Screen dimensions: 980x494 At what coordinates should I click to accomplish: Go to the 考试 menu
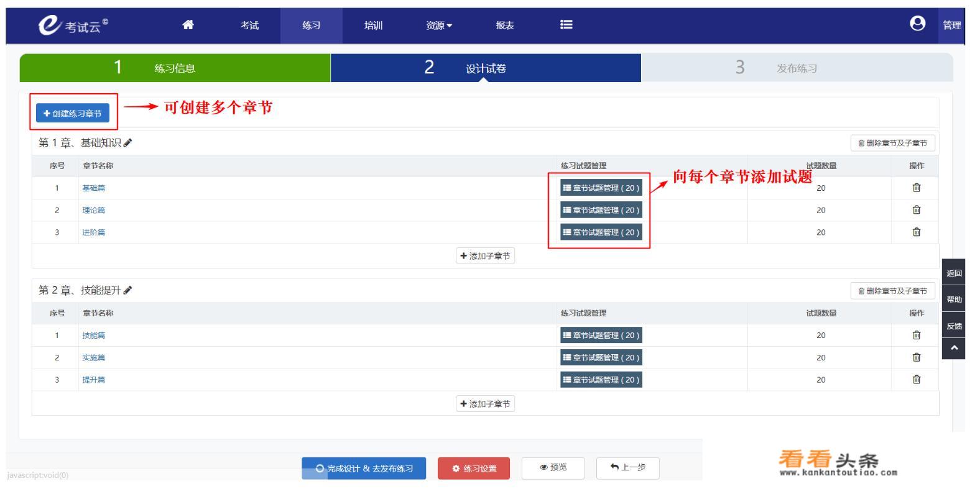pos(249,25)
